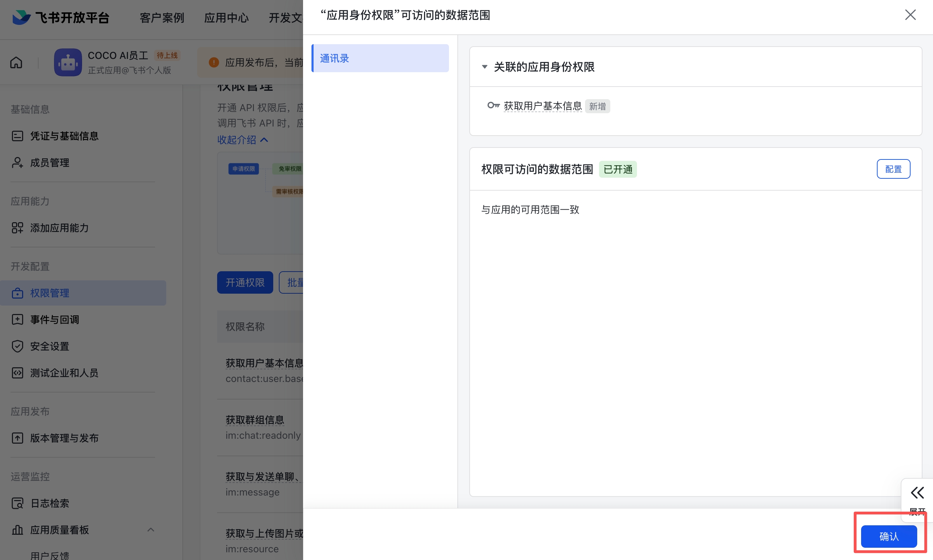Open 日志检索 via its search icon
Screen dimensions: 933x560
18,503
